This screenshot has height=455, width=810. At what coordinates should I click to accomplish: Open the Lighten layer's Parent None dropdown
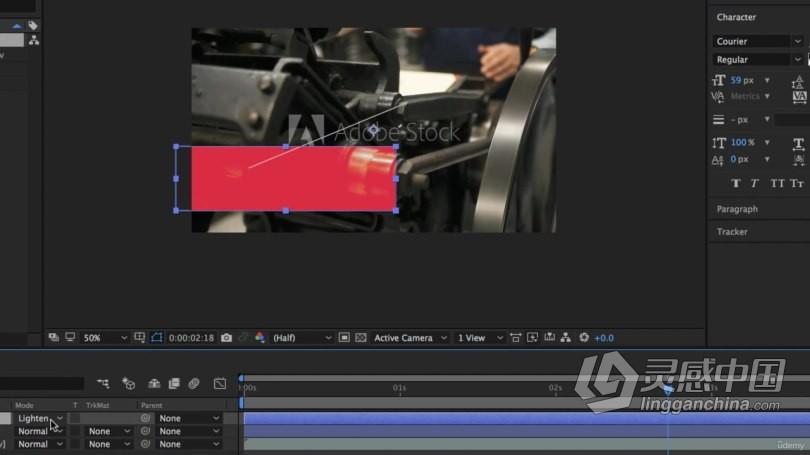pyautogui.click(x=189, y=418)
